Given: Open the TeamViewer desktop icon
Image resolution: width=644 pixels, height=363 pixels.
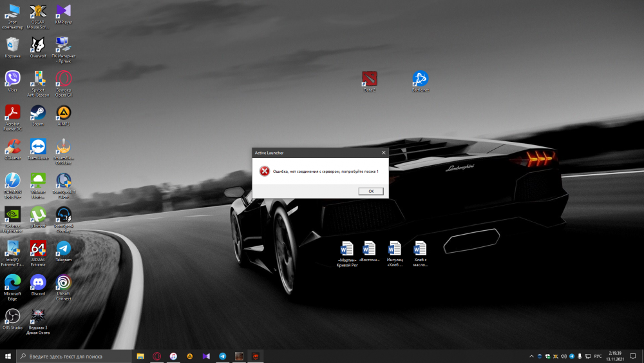Looking at the screenshot, I should click(x=38, y=146).
